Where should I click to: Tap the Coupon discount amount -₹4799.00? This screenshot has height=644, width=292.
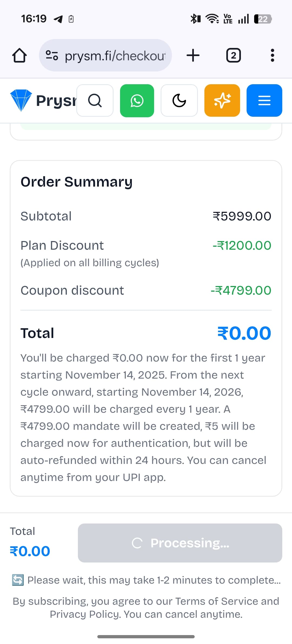pyautogui.click(x=241, y=290)
